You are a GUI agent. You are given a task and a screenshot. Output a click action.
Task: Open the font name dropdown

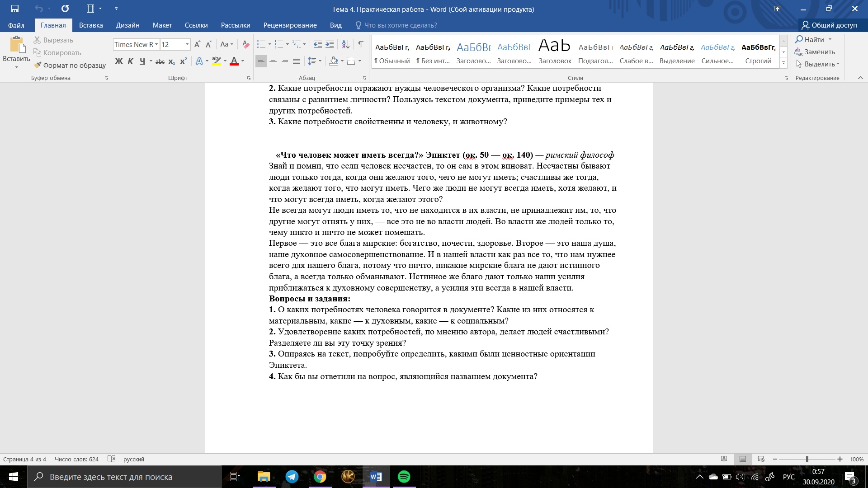point(156,44)
